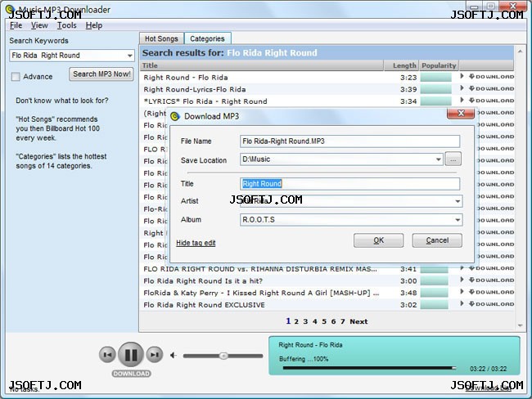Download Flo Rida Right Round Is it a hit?

tap(492, 280)
